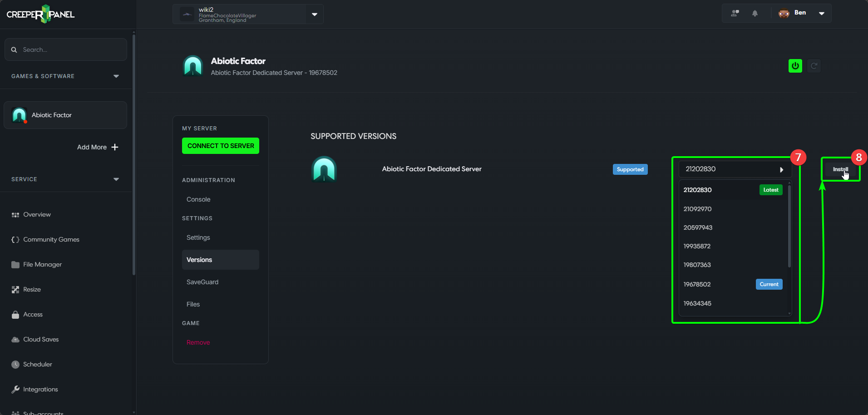Select version 21092970 from the list

(697, 209)
